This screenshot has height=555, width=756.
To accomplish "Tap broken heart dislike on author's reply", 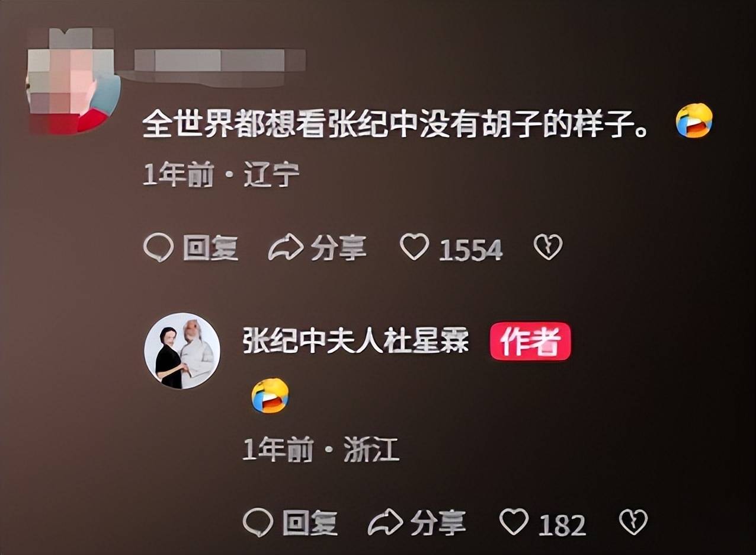I will tap(633, 523).
